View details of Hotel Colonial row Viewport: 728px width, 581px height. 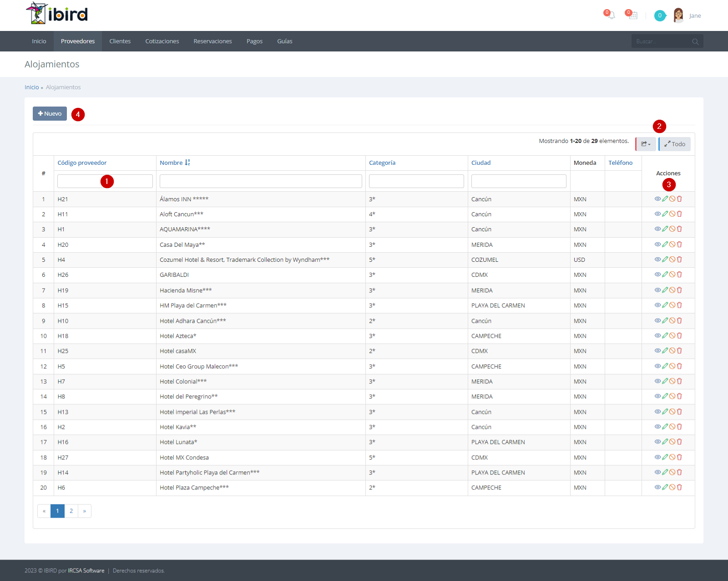[657, 381]
